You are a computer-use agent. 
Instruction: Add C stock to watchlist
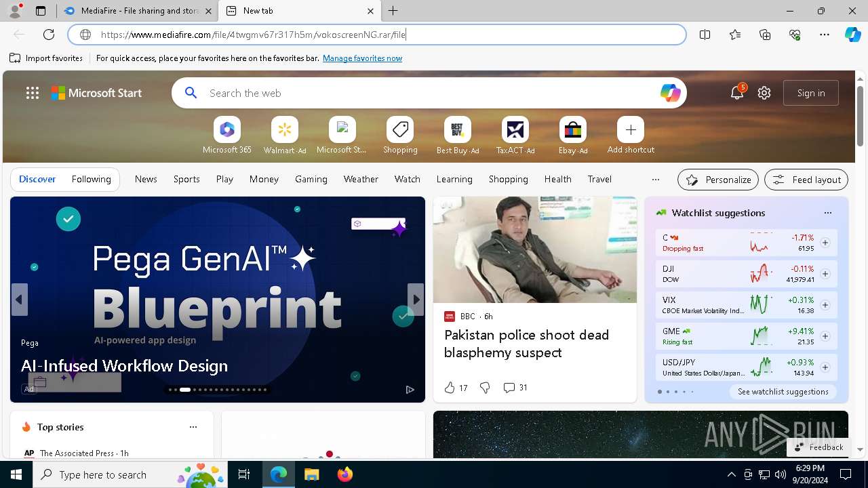(x=825, y=243)
